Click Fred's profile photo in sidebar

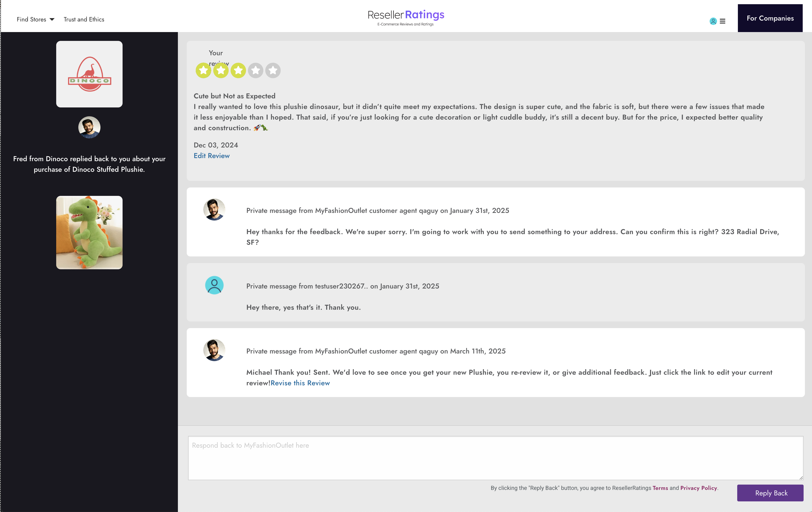tap(89, 127)
